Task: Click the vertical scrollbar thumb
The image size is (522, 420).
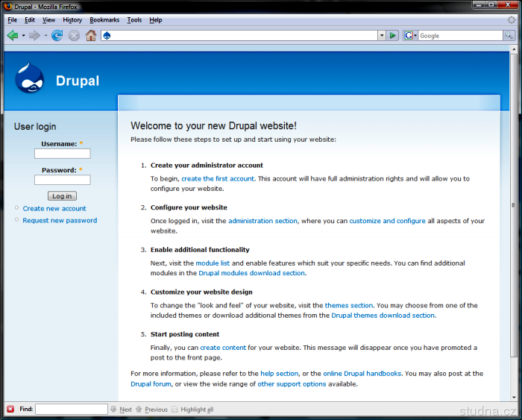Action: 514,205
